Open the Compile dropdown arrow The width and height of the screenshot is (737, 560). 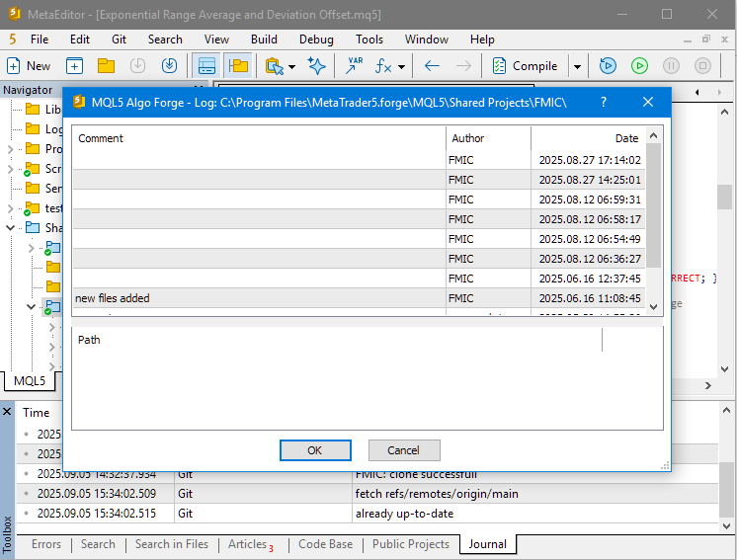click(x=577, y=67)
